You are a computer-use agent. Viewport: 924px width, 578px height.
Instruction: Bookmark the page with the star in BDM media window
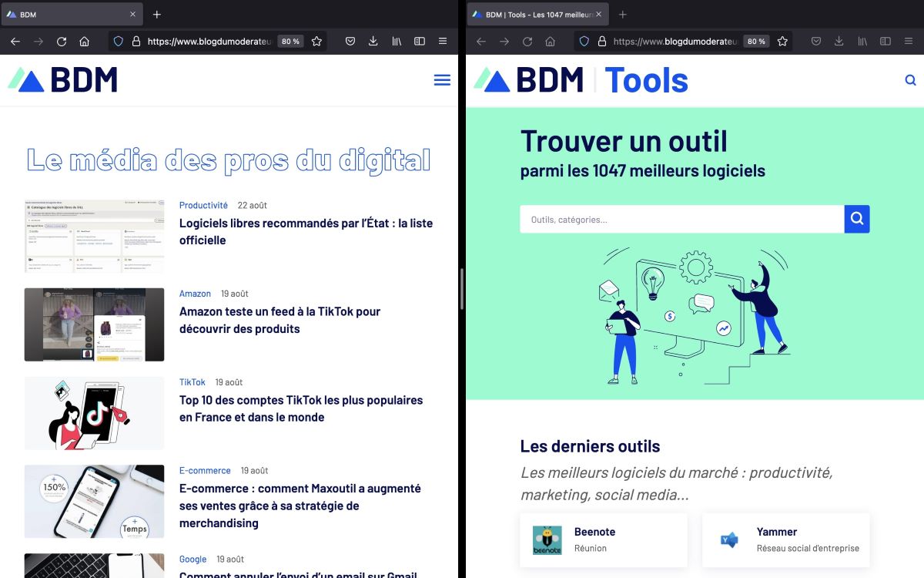(x=316, y=42)
